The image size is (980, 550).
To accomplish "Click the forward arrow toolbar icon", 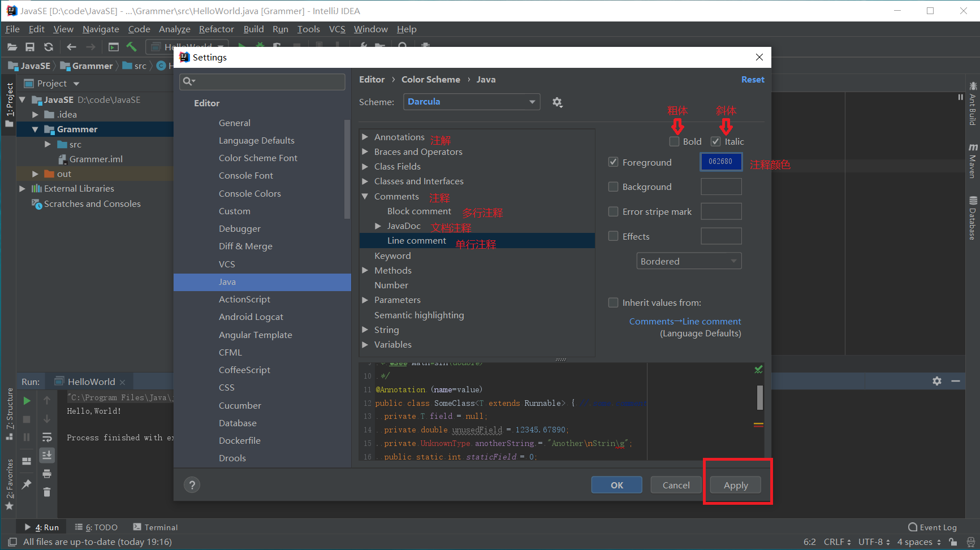I will (90, 47).
